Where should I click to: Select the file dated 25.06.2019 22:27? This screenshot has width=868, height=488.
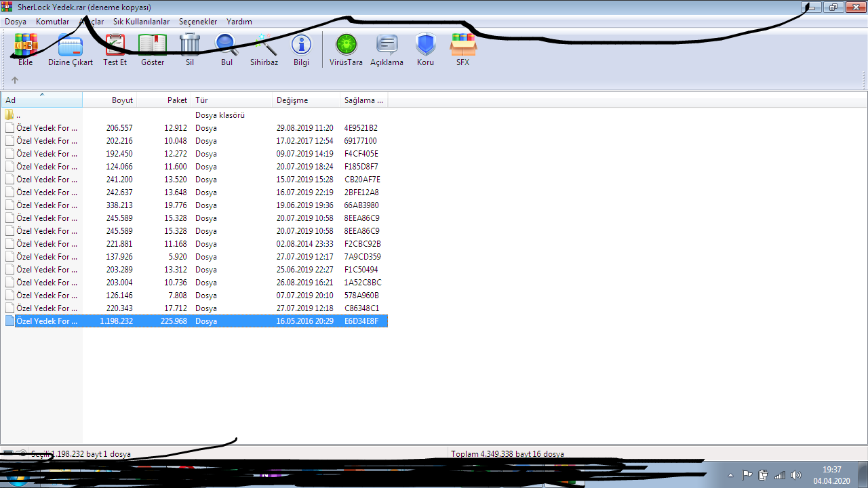[195, 270]
